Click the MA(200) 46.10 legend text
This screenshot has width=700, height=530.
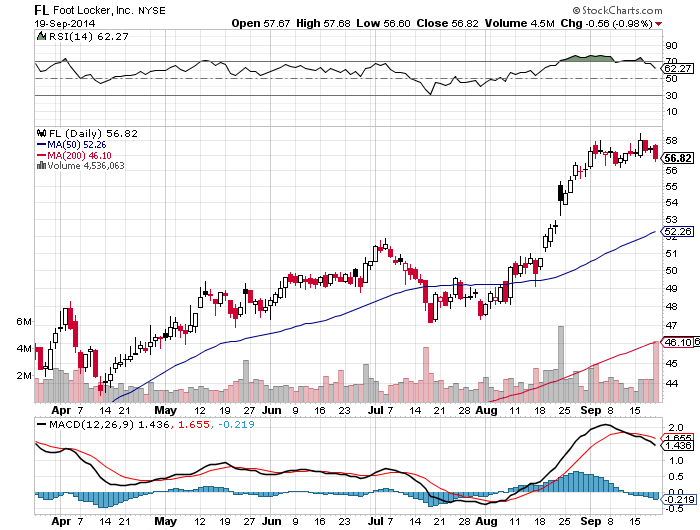tap(79, 155)
